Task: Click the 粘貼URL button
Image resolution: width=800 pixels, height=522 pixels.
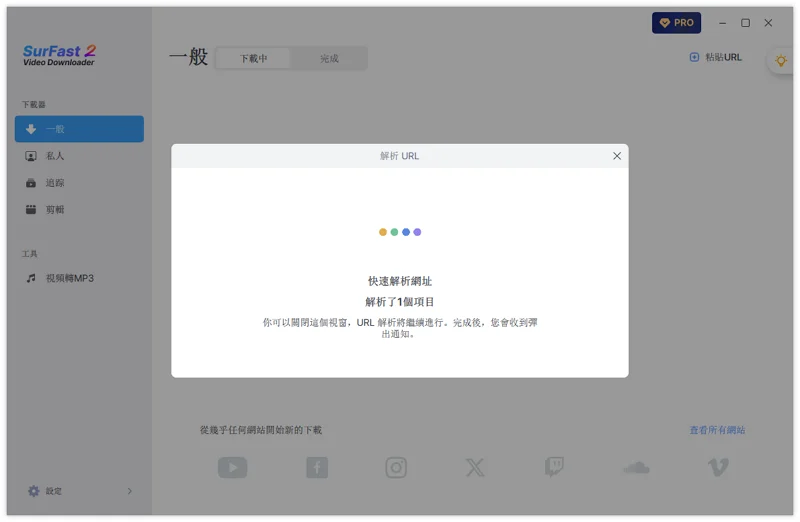Action: 716,57
